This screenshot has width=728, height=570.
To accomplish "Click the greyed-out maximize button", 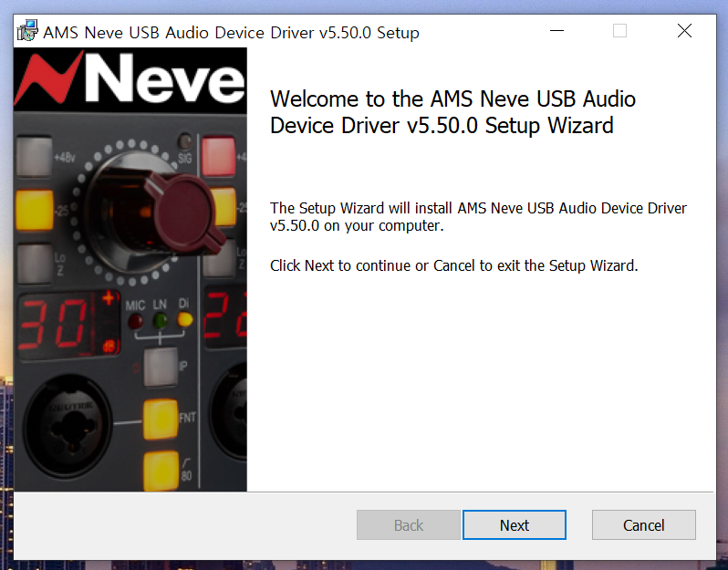I will click(x=619, y=31).
